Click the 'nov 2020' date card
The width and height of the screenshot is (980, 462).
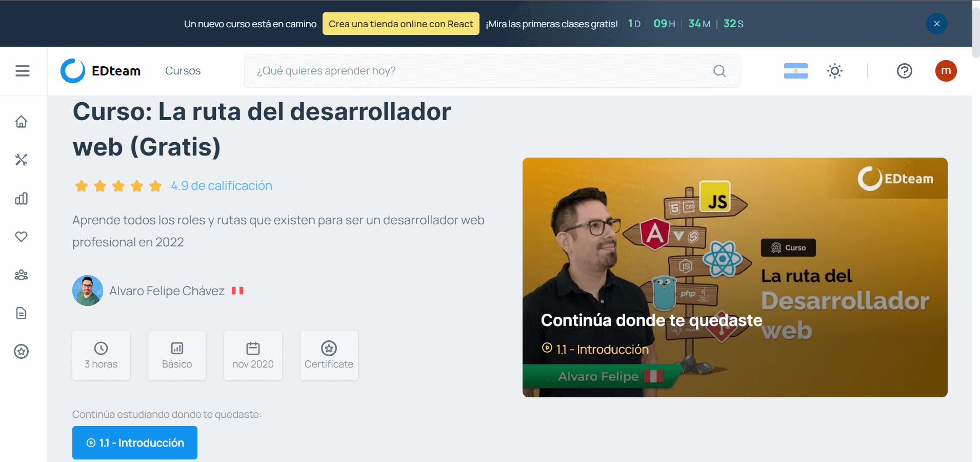click(253, 355)
